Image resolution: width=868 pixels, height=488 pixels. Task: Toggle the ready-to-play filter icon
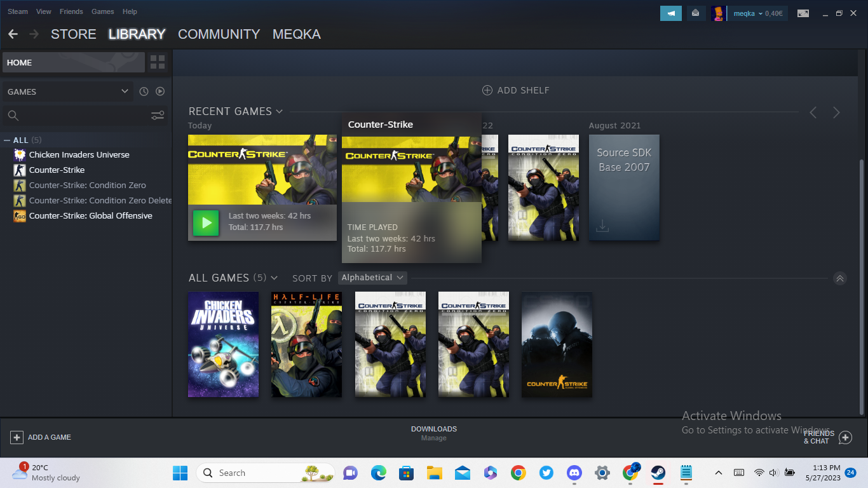pyautogui.click(x=160, y=91)
